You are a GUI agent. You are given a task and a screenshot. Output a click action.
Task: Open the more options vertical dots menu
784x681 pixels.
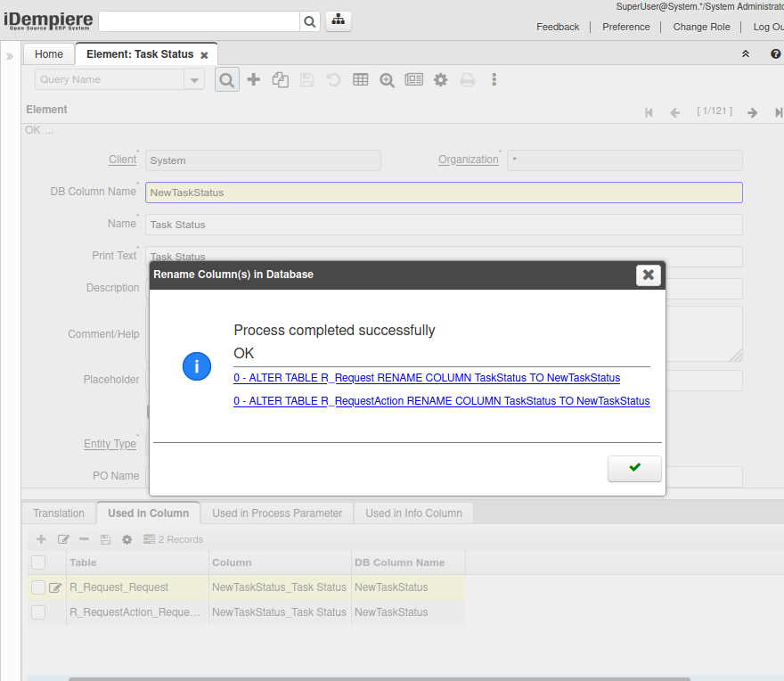pyautogui.click(x=494, y=79)
